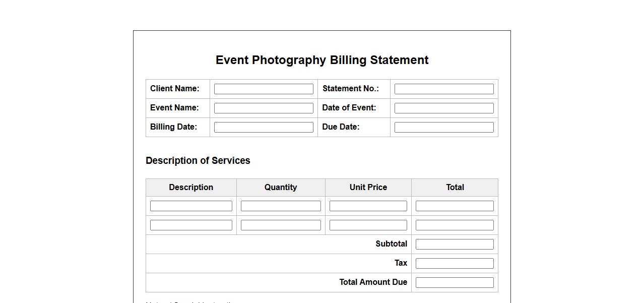The height and width of the screenshot is (303, 644).
Task: Click first row Total field
Action: point(455,206)
